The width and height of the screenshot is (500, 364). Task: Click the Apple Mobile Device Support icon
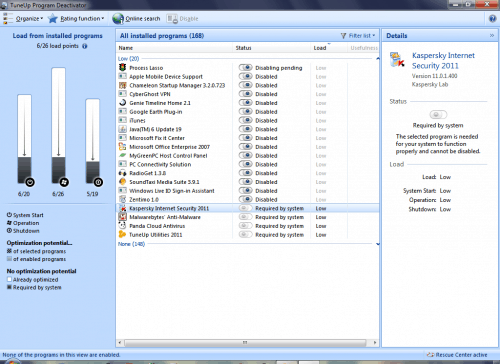(x=122, y=76)
